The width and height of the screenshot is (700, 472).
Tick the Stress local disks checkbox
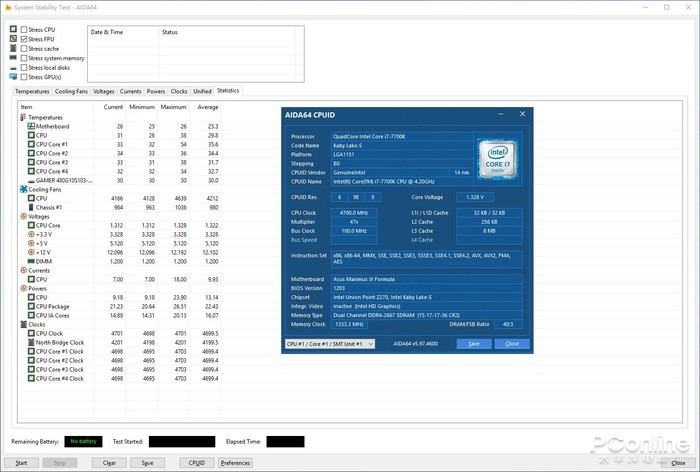[24, 67]
